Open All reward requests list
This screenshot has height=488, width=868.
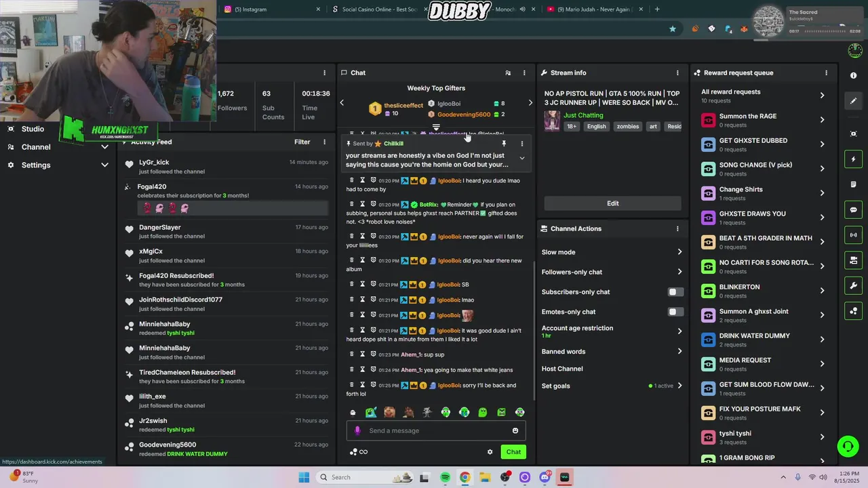(762, 96)
